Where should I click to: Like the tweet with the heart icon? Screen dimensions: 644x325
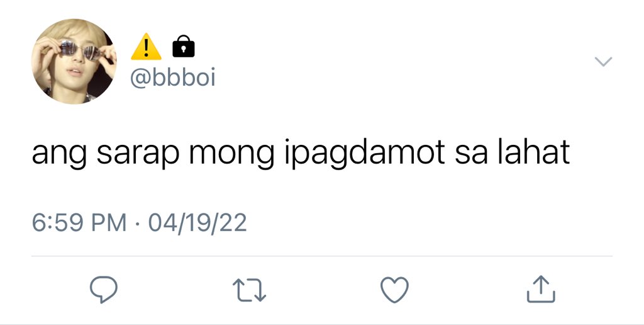pos(395,290)
